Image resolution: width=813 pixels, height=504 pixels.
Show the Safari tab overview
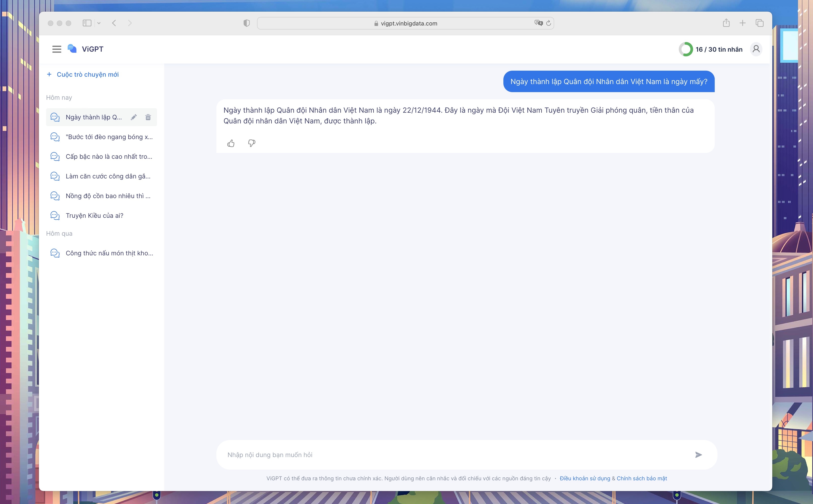pyautogui.click(x=759, y=23)
